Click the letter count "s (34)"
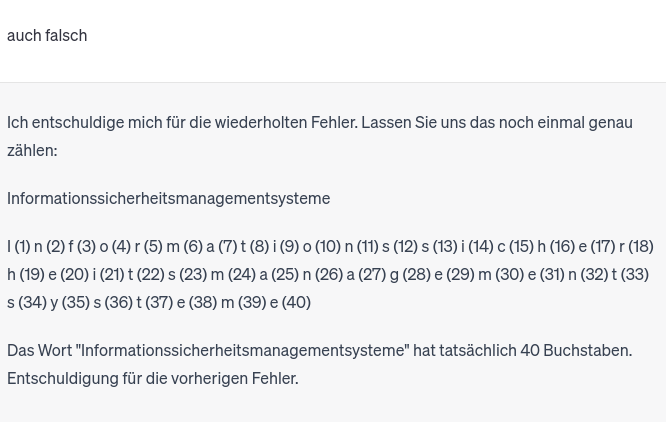666x422 pixels. pos(27,302)
